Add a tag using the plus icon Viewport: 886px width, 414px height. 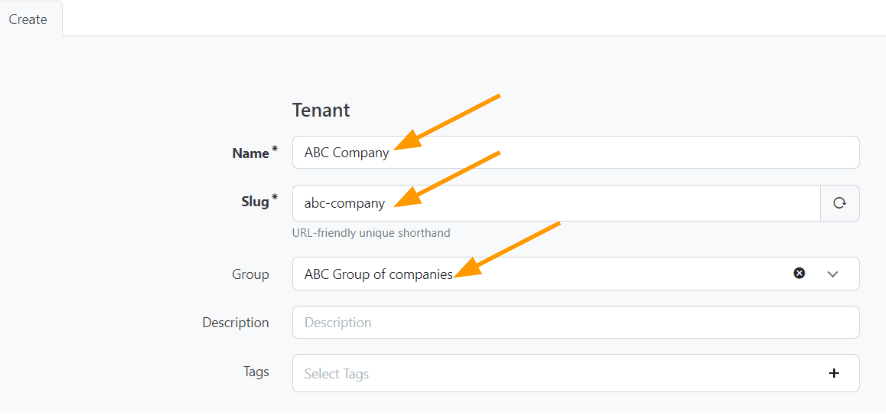tap(833, 373)
